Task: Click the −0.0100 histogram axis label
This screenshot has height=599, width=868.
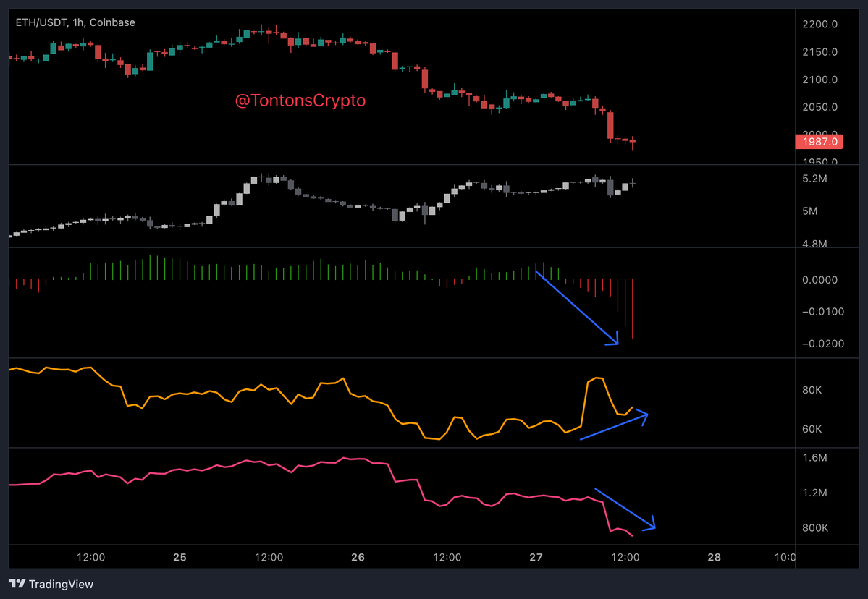Action: [x=822, y=311]
